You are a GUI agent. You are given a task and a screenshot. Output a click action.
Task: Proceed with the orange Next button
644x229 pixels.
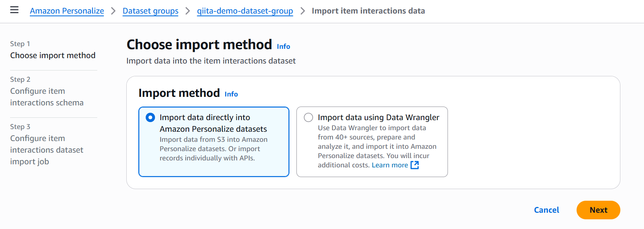[x=598, y=210]
